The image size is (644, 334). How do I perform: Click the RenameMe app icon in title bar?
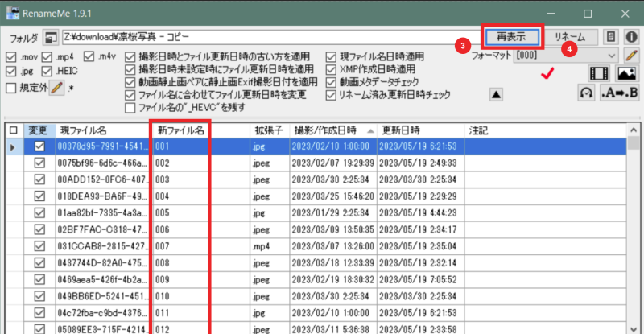13,13
